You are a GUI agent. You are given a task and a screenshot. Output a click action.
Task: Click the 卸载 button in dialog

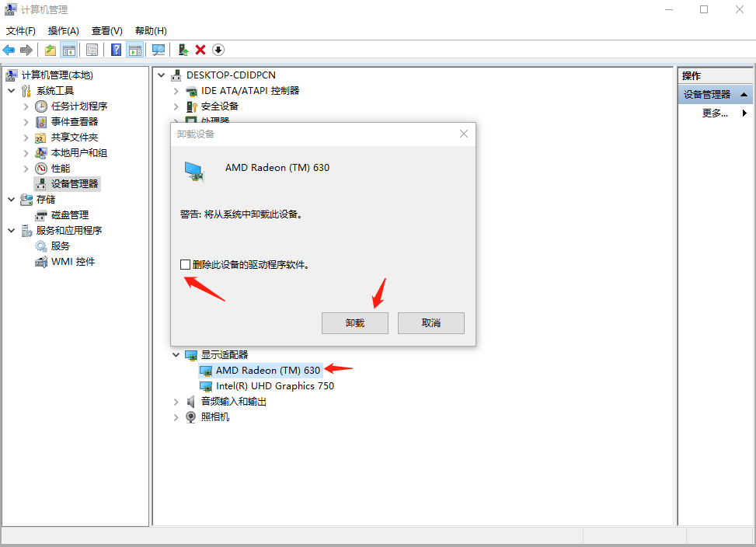(x=354, y=323)
